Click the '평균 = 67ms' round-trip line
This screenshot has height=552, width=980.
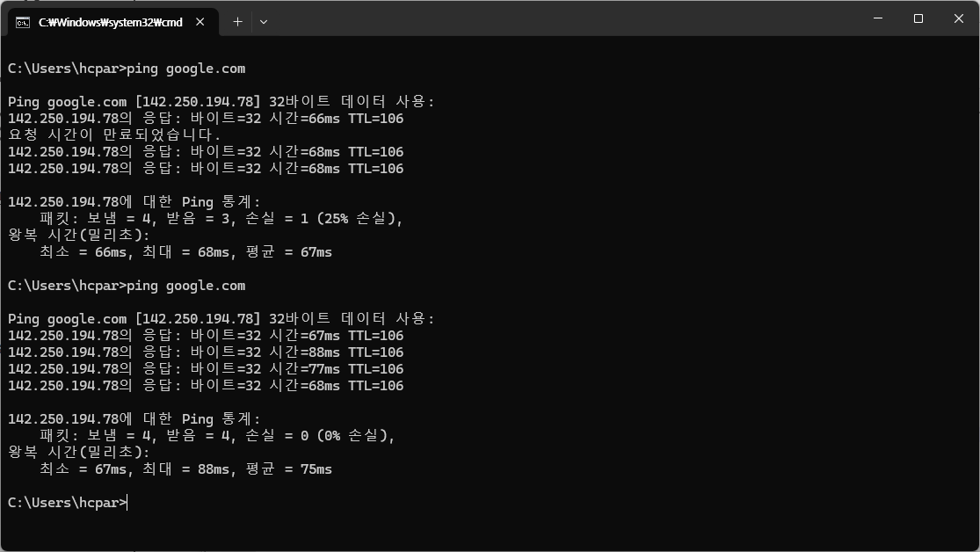(185, 252)
